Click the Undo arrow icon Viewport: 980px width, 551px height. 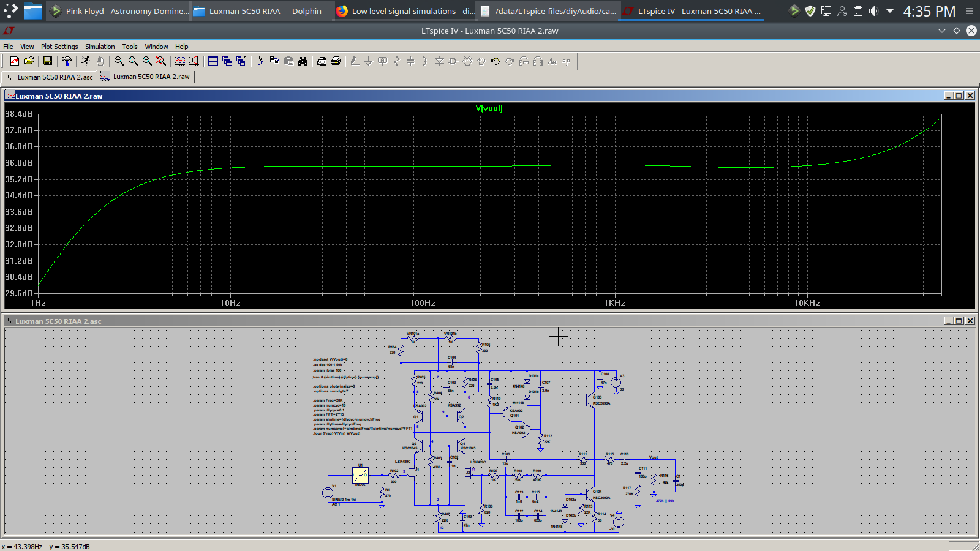[x=496, y=61]
